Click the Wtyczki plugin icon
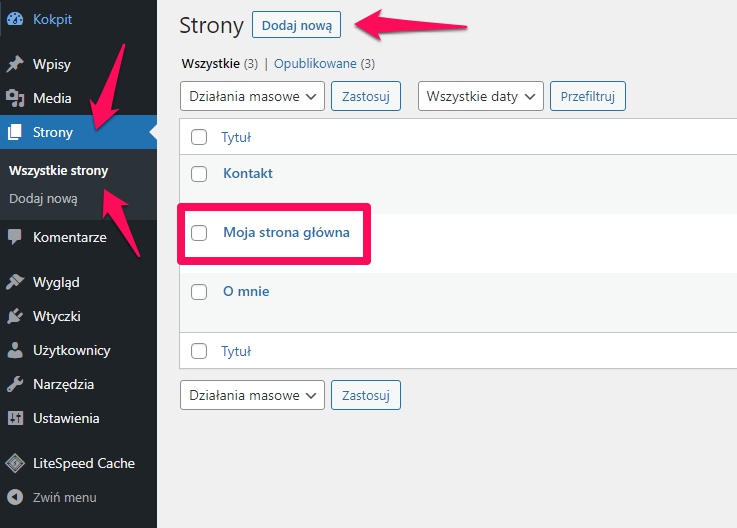Image resolution: width=737 pixels, height=528 pixels. coord(15,316)
